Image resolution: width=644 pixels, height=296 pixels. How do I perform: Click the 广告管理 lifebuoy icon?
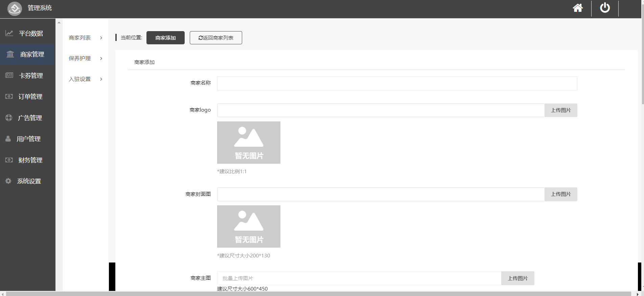9,118
